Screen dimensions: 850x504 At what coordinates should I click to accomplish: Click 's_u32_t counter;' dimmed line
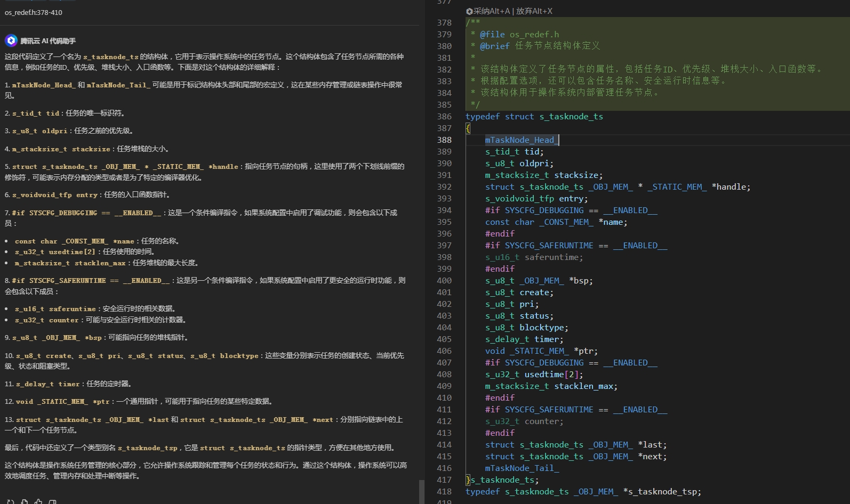coord(524,421)
